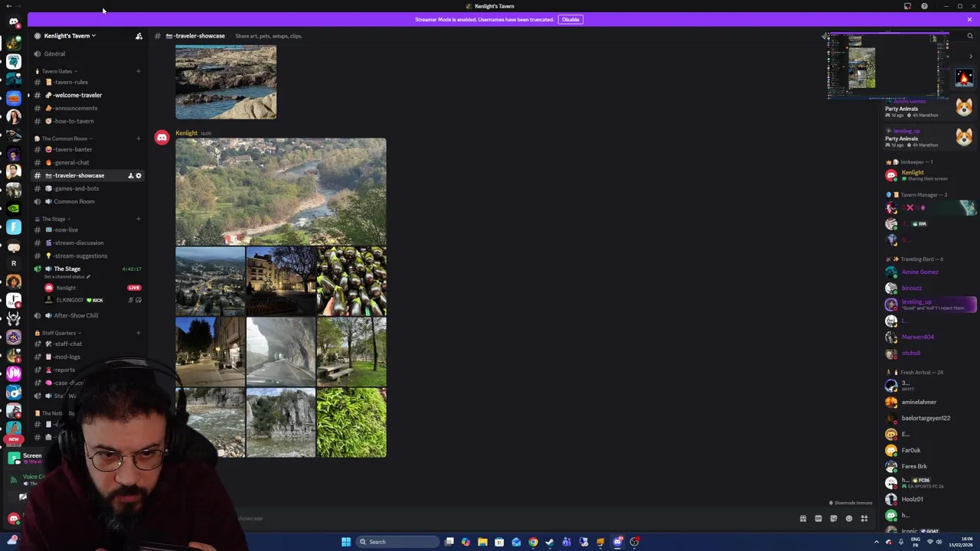Dismiss the Streamer Mode banner
This screenshot has height=551, width=980.
969,19
